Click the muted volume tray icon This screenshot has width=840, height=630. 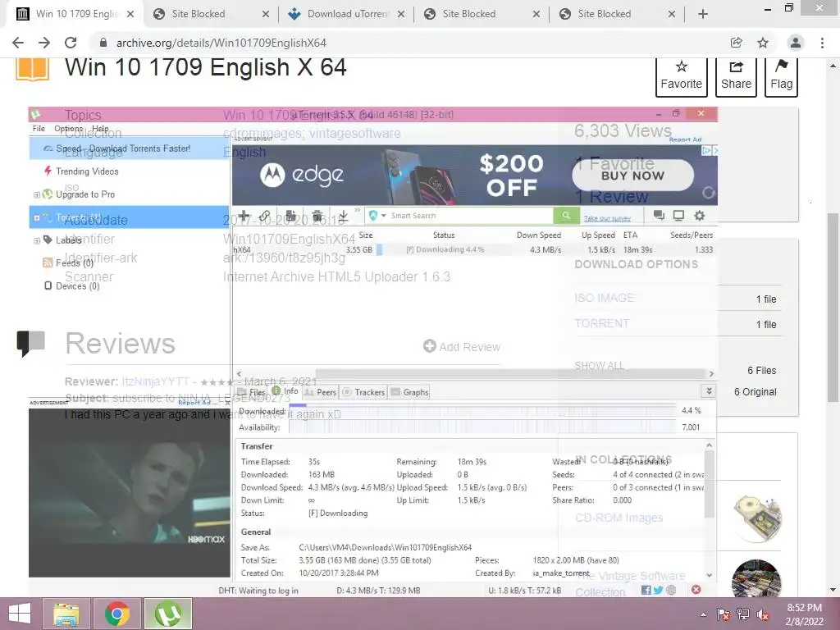(x=763, y=614)
